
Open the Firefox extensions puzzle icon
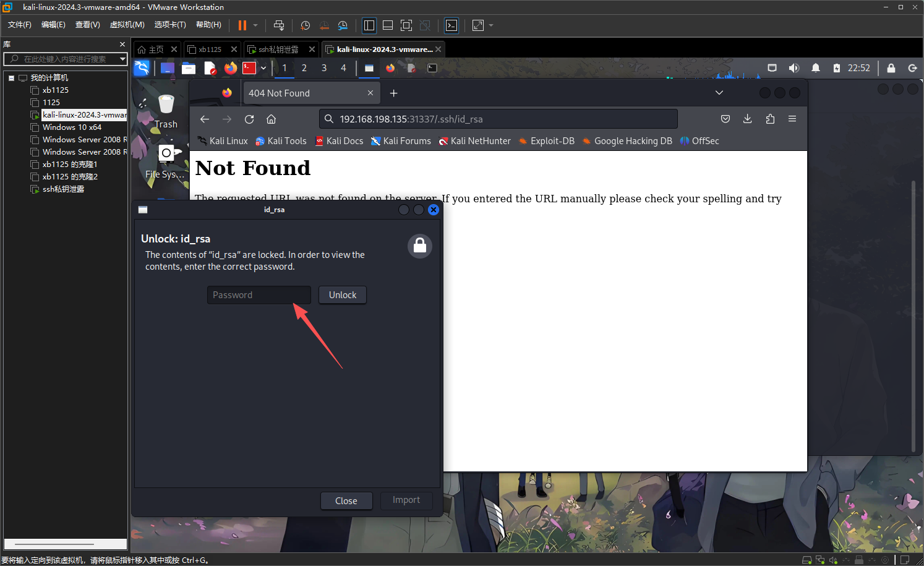pyautogui.click(x=770, y=119)
